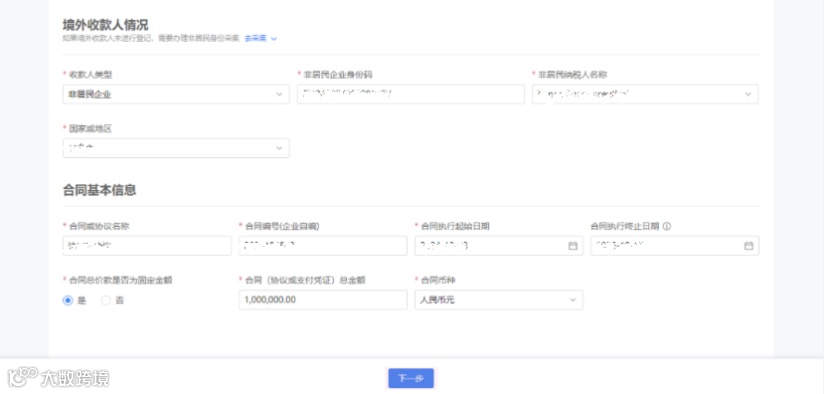Open the 去采集 link
This screenshot has height=394, width=830.
click(255, 39)
